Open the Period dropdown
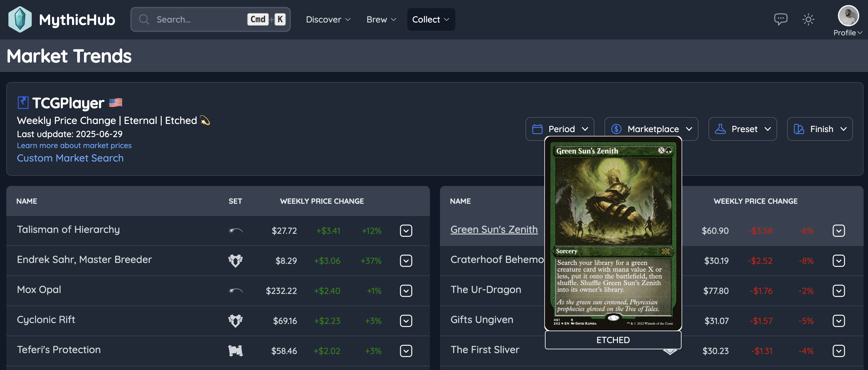 point(560,129)
